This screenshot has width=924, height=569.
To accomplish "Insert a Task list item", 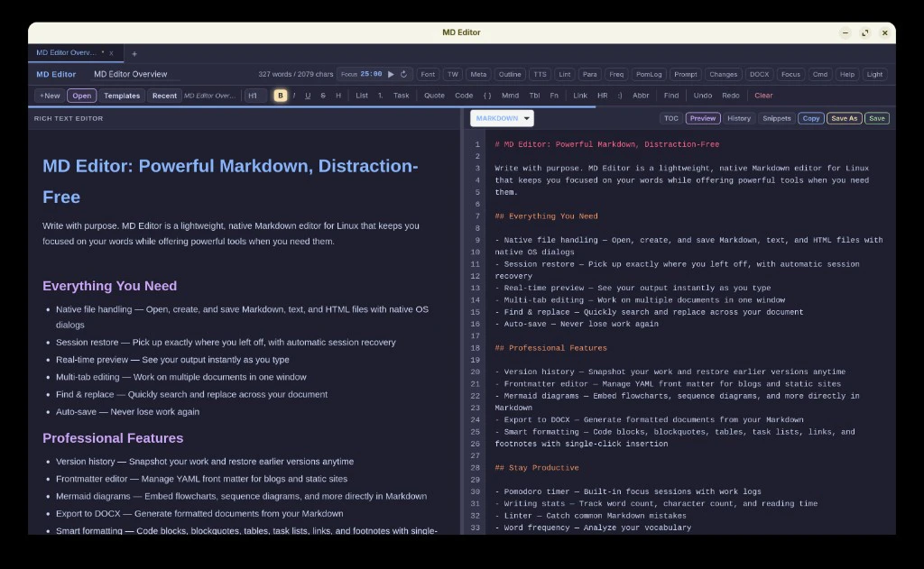I will click(x=402, y=96).
